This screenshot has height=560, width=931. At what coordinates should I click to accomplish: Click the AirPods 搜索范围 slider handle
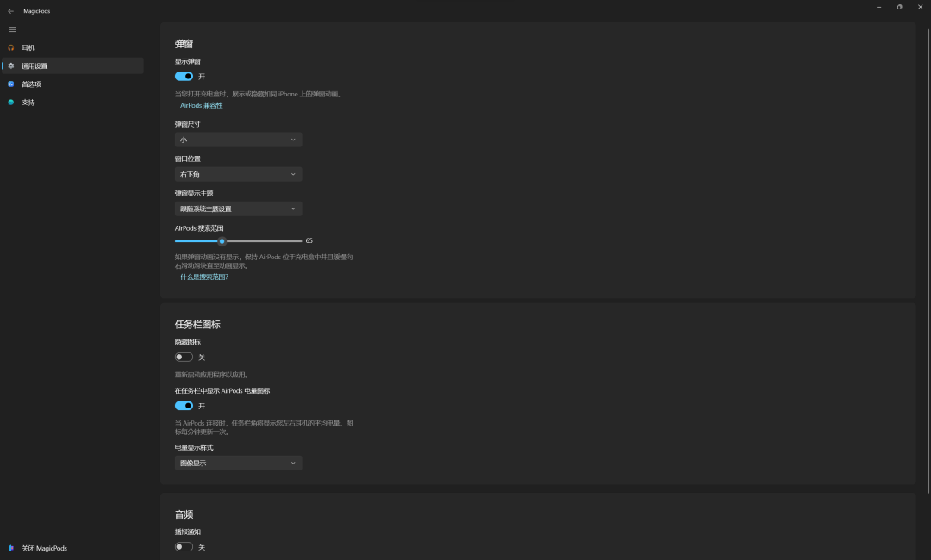222,241
